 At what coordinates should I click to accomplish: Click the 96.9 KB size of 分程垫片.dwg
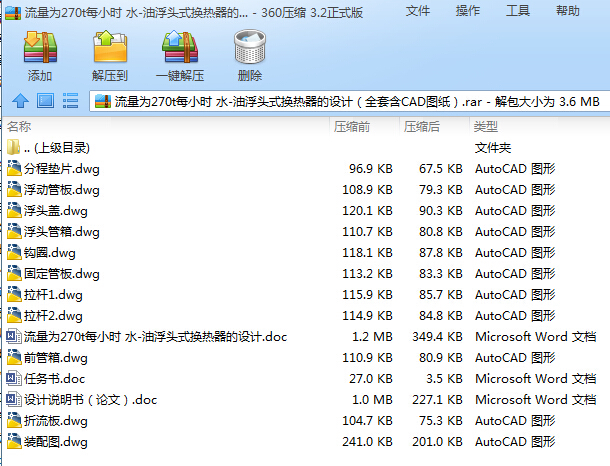pyautogui.click(x=371, y=169)
